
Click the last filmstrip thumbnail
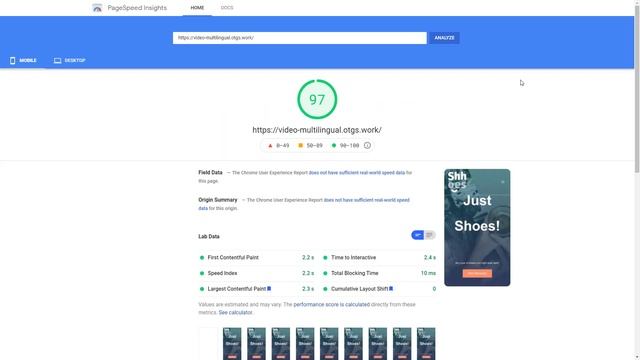[426, 343]
